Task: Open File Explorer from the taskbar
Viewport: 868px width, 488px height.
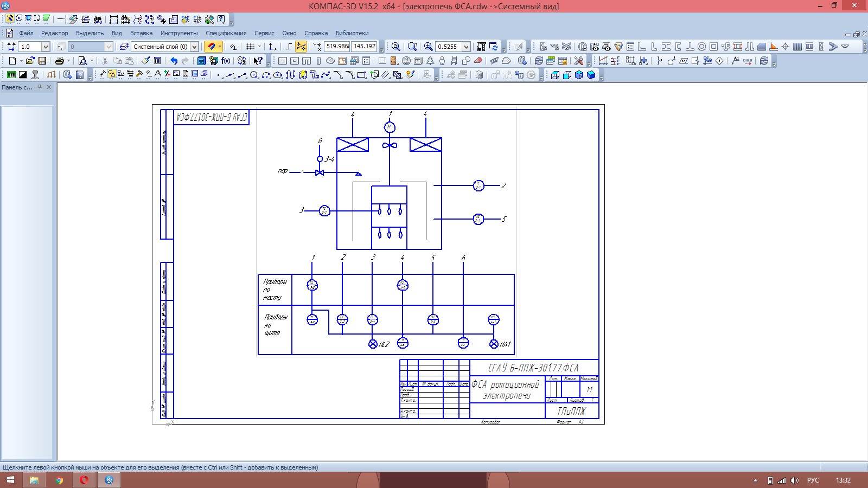Action: coord(34,480)
